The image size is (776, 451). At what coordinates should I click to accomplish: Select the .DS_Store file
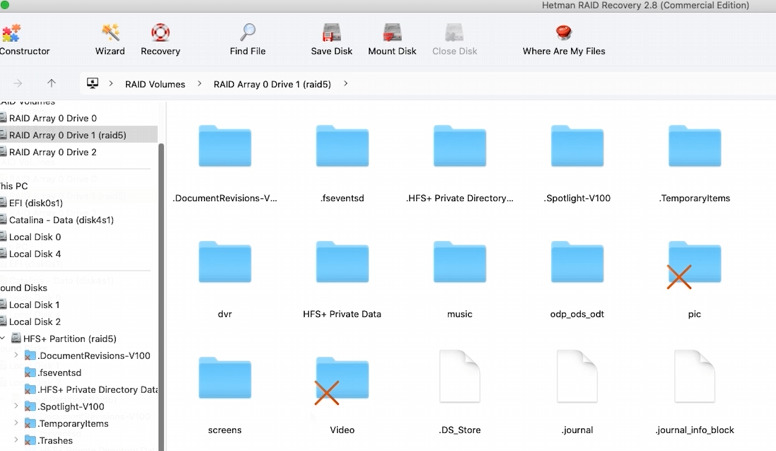tap(460, 377)
